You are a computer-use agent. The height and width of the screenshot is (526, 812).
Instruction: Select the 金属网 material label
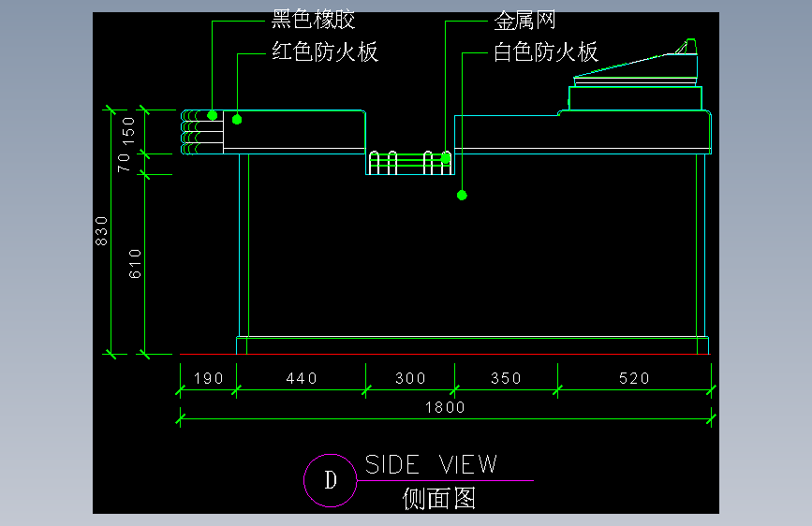(524, 21)
